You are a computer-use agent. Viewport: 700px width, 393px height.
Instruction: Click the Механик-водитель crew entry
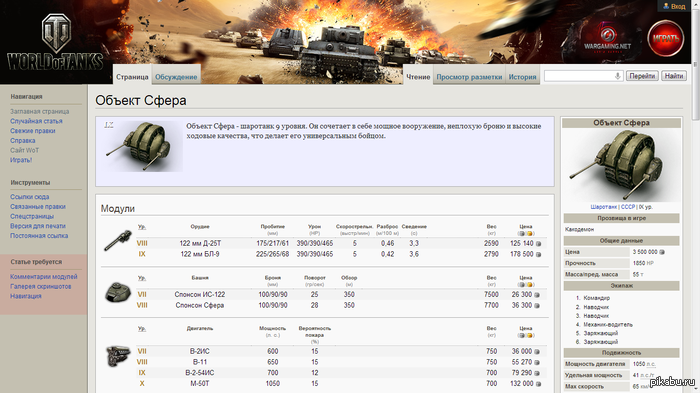click(x=608, y=325)
